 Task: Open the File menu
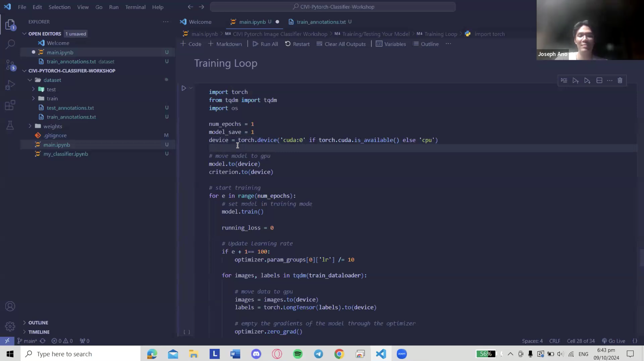22,7
